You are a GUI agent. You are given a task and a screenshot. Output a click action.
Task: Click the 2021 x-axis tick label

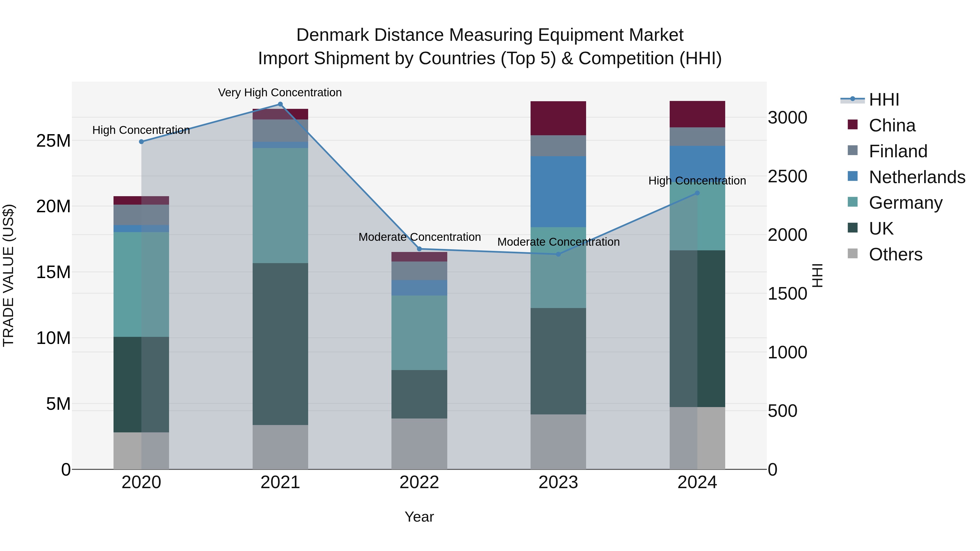click(x=280, y=482)
